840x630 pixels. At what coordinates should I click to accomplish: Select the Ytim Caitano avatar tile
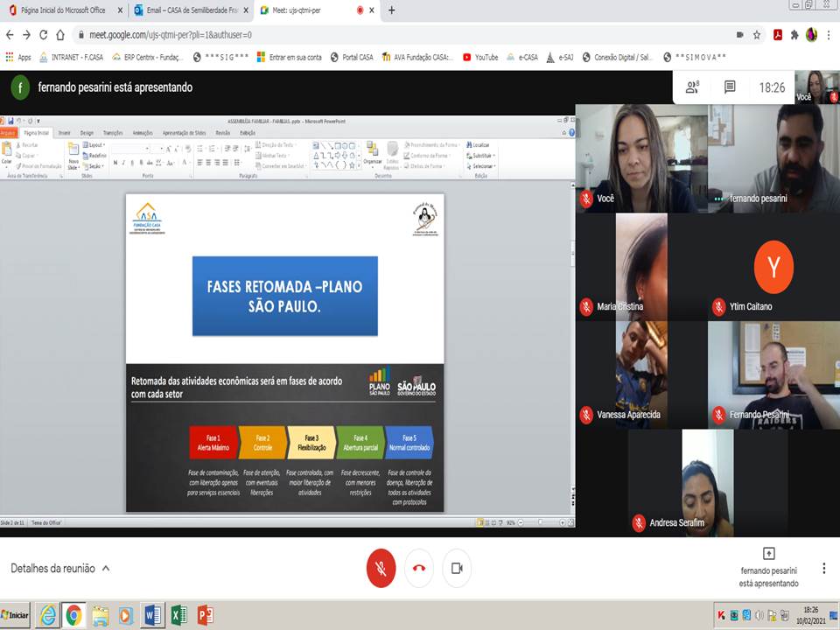773,267
